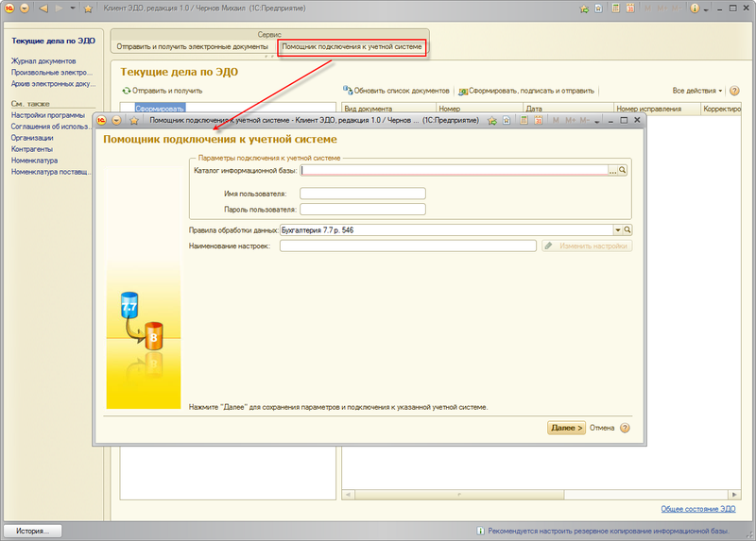Viewport: 756px width, 541px height.
Task: Click the M button in dialog title bar
Action: tap(556, 121)
